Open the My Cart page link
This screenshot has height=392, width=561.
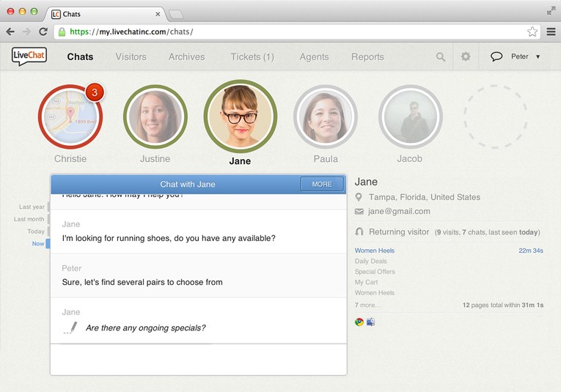click(366, 282)
